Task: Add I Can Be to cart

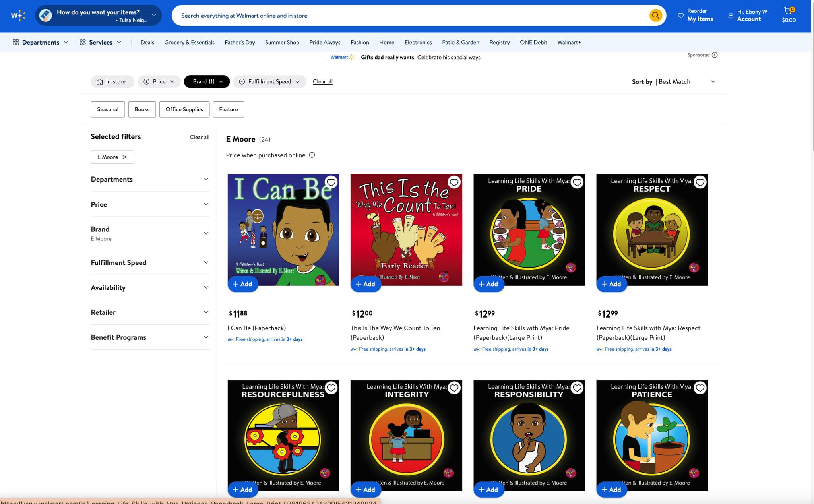Action: (x=242, y=284)
